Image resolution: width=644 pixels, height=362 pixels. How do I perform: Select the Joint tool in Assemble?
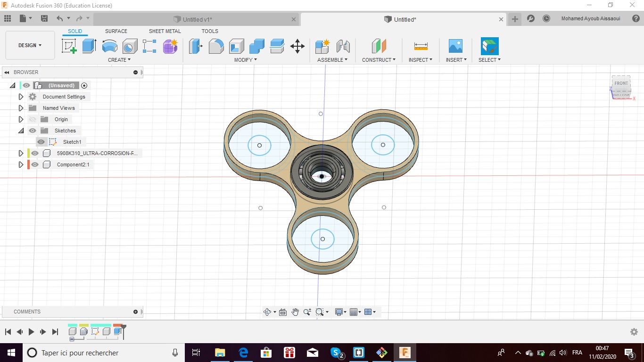tap(343, 46)
